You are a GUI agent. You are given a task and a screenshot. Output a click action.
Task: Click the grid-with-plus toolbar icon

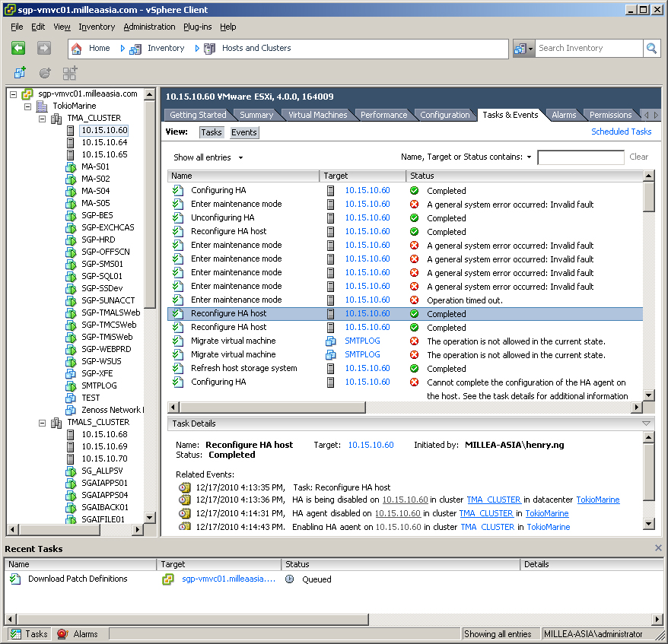click(70, 73)
